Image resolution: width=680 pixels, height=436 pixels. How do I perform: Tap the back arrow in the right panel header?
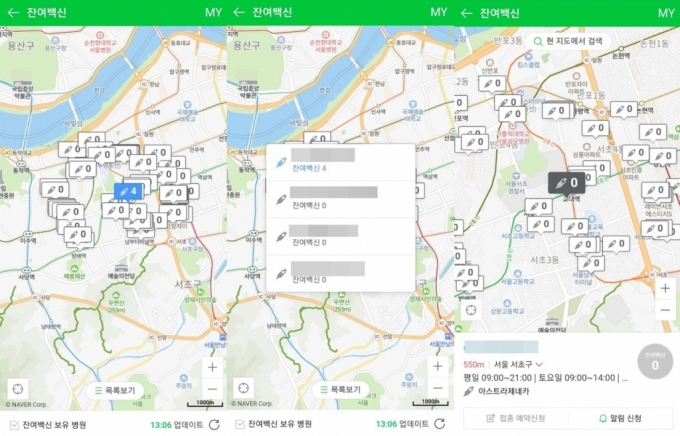click(x=467, y=12)
